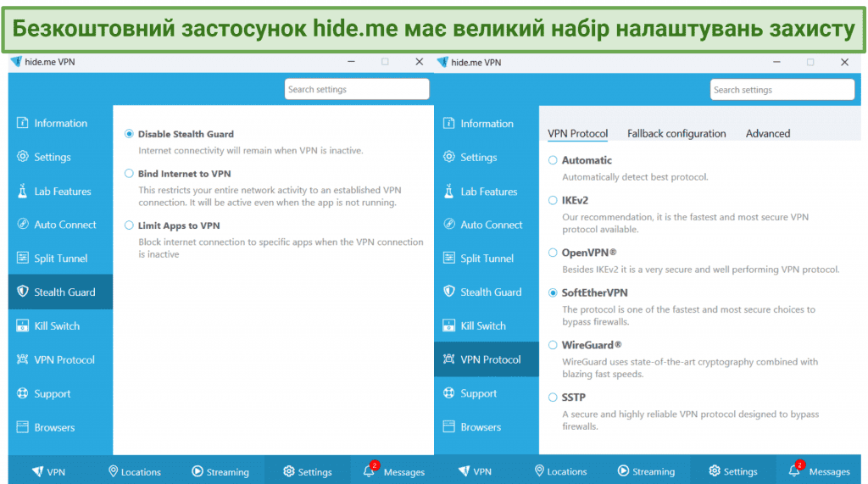The height and width of the screenshot is (484, 868).
Task: Click 'Internet connectivity will remain' description text
Action: (251, 151)
